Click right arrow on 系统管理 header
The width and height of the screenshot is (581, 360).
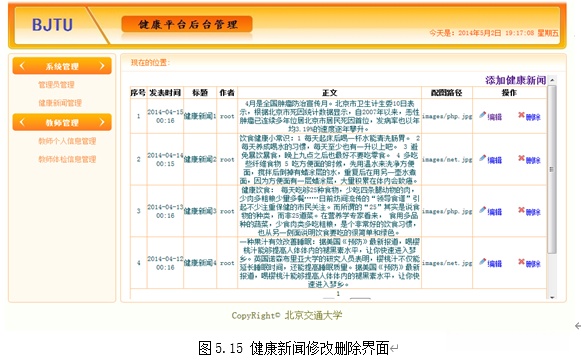click(102, 66)
